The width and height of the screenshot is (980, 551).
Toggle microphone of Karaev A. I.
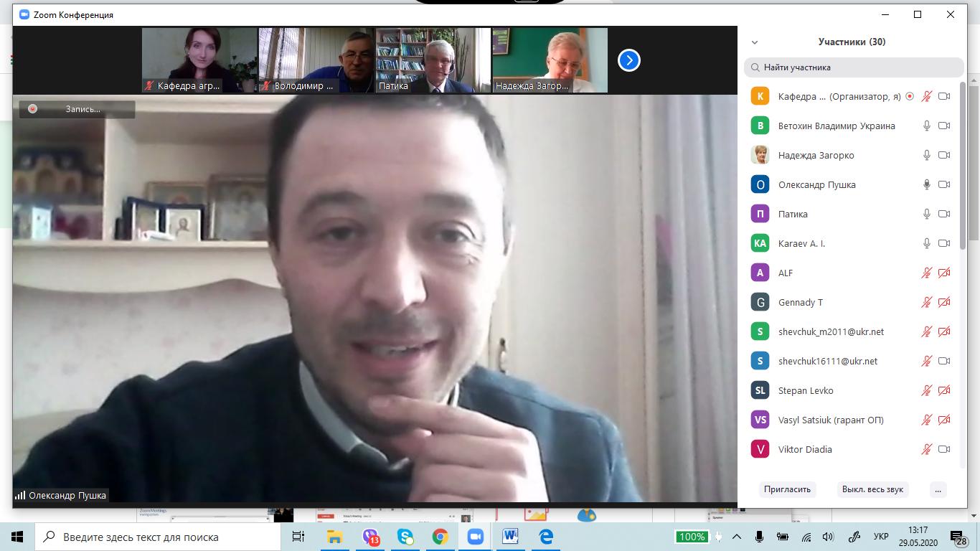(927, 243)
